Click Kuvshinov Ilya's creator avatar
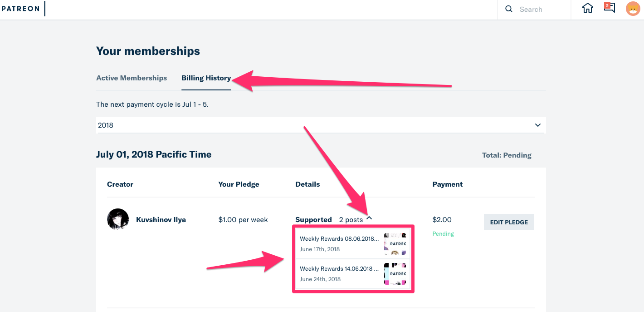644x312 pixels. pyautogui.click(x=118, y=219)
